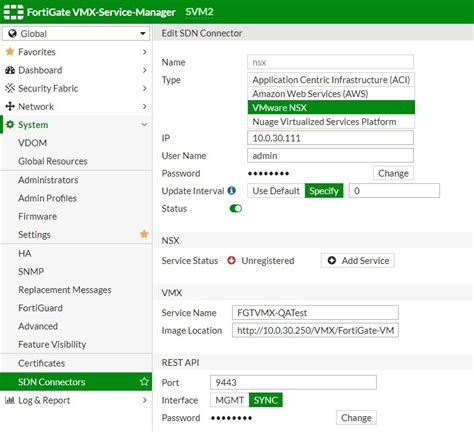Choose MGMT interface option
The width and height of the screenshot is (474, 432).
tap(230, 400)
